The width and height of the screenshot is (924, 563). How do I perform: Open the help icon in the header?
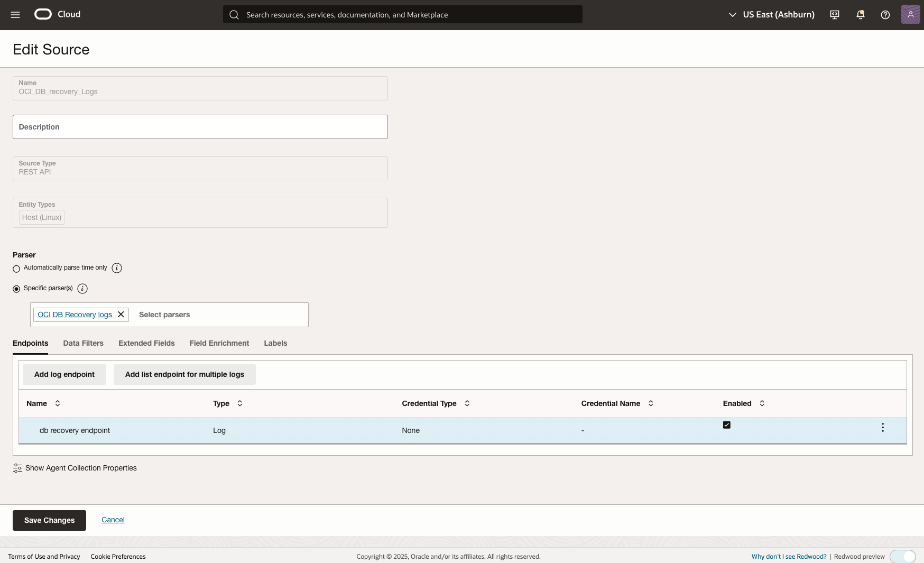[x=885, y=14]
